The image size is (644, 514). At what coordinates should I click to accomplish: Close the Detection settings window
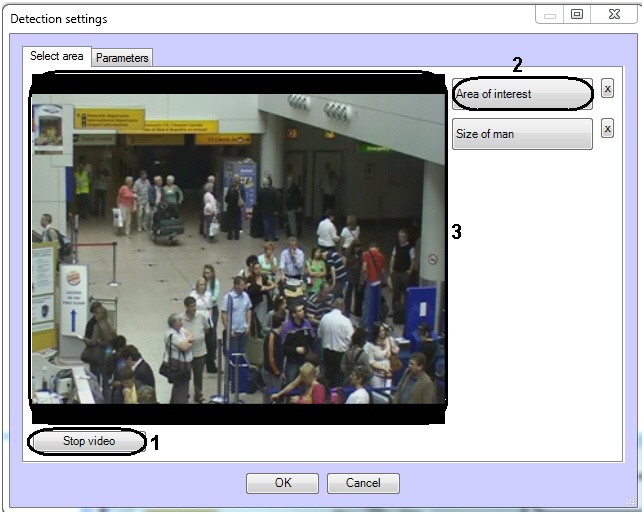614,15
